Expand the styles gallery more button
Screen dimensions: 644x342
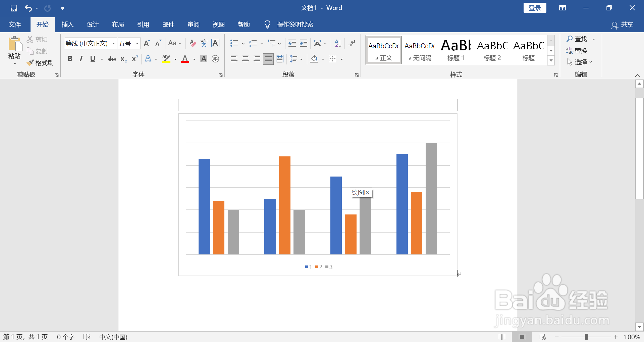pos(551,61)
